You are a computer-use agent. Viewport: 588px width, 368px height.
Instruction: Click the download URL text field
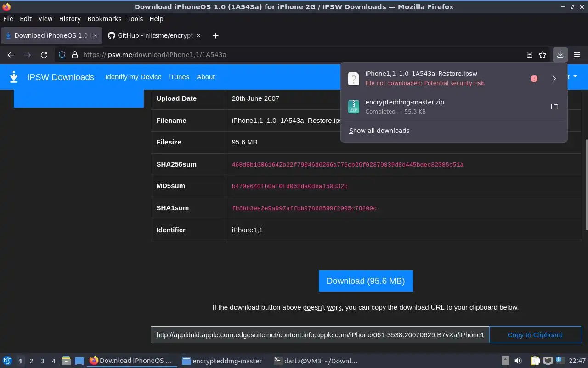320,335
